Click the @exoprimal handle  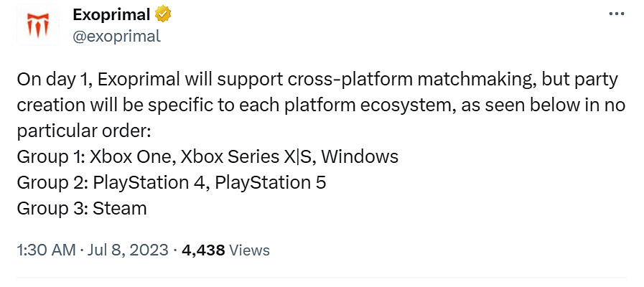[x=116, y=36]
